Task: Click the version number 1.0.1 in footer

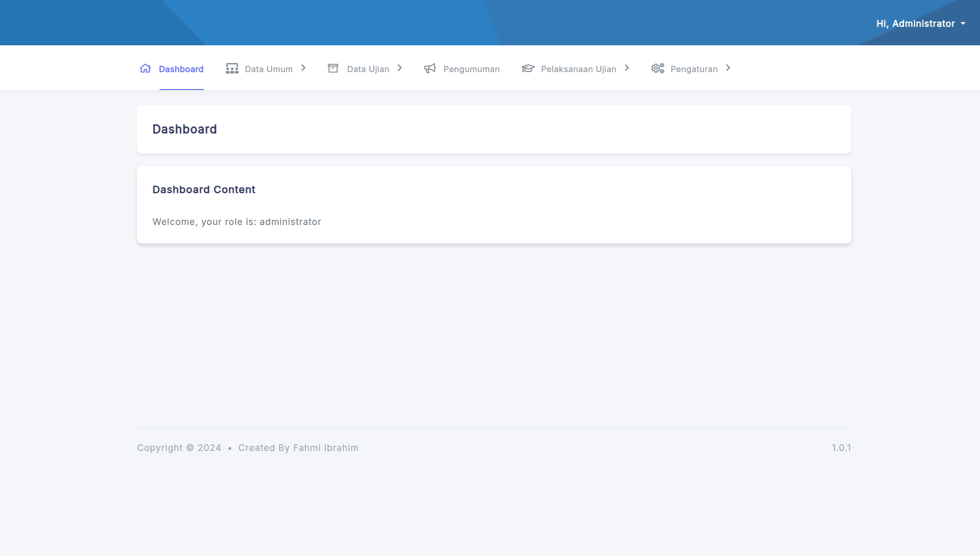Action: (841, 448)
